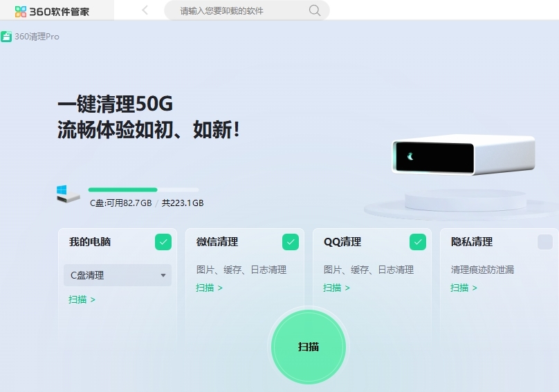Click the back arrow in top bar

[x=145, y=10]
